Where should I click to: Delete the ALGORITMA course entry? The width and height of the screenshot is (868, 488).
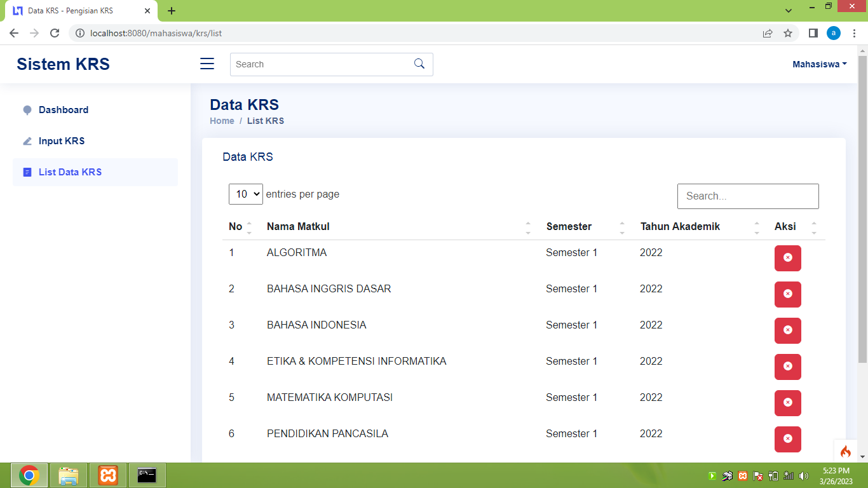click(x=787, y=258)
